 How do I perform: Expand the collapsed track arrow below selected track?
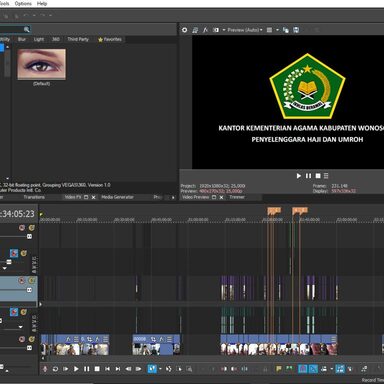pos(40,304)
